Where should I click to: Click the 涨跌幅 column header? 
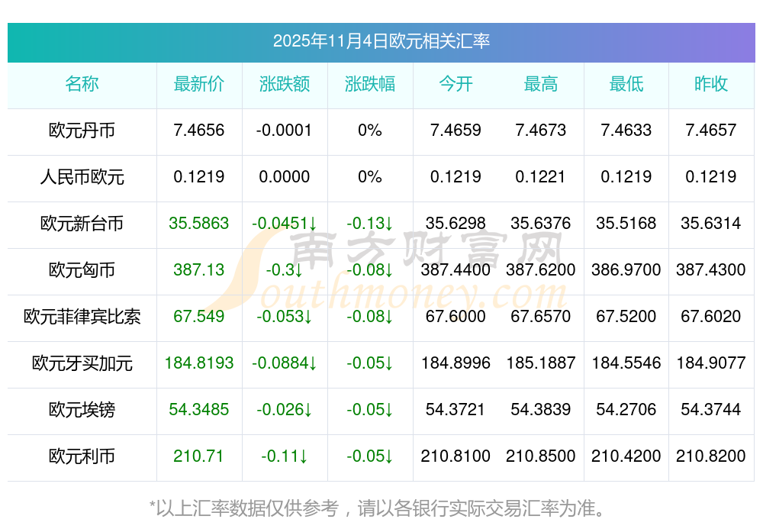(x=370, y=84)
